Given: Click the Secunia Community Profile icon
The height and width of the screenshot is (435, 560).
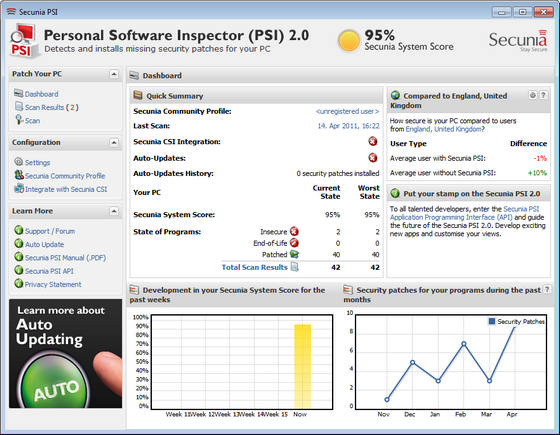Looking at the screenshot, I should (x=19, y=175).
